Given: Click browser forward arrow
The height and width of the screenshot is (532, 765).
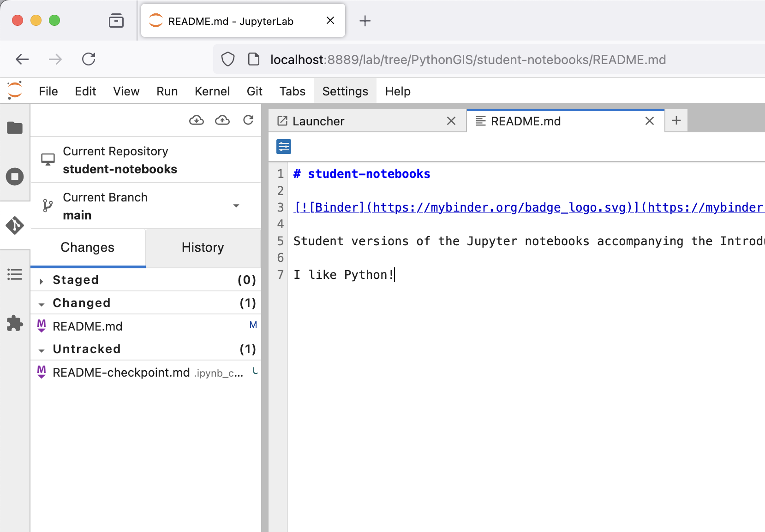Looking at the screenshot, I should [x=55, y=59].
